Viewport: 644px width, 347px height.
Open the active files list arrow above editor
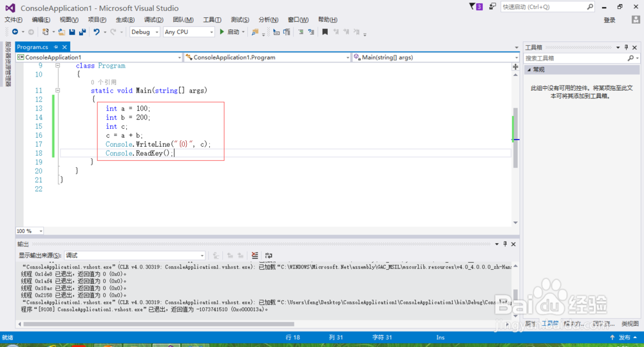[516, 47]
